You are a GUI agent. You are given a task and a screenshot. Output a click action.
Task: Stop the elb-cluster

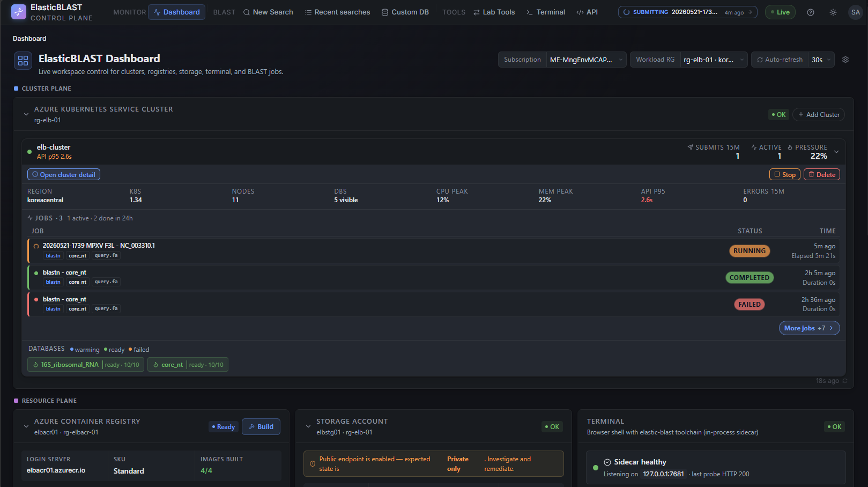tap(785, 174)
